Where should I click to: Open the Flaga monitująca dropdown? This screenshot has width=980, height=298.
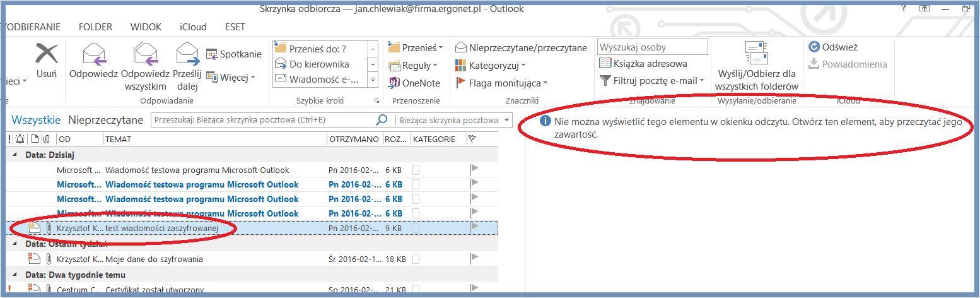501,83
